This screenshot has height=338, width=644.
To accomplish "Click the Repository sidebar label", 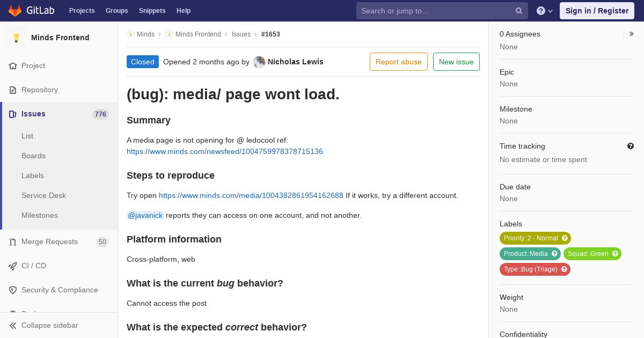I will click(40, 90).
